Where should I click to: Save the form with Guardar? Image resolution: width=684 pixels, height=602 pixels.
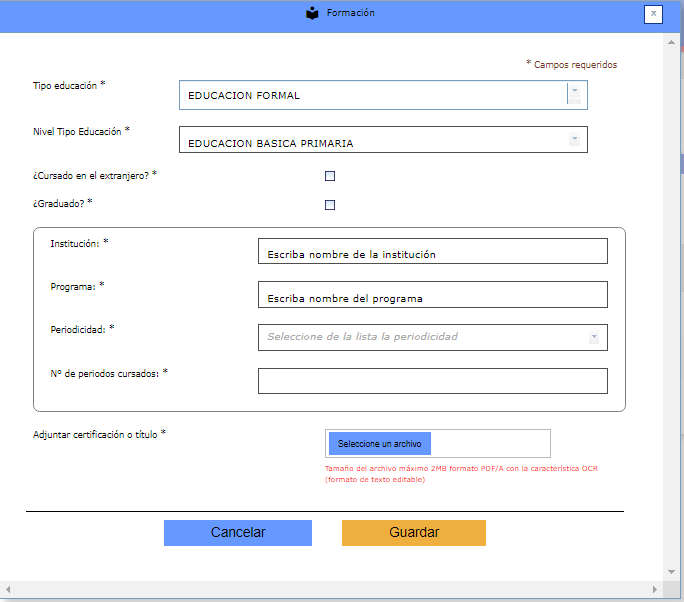coord(414,533)
